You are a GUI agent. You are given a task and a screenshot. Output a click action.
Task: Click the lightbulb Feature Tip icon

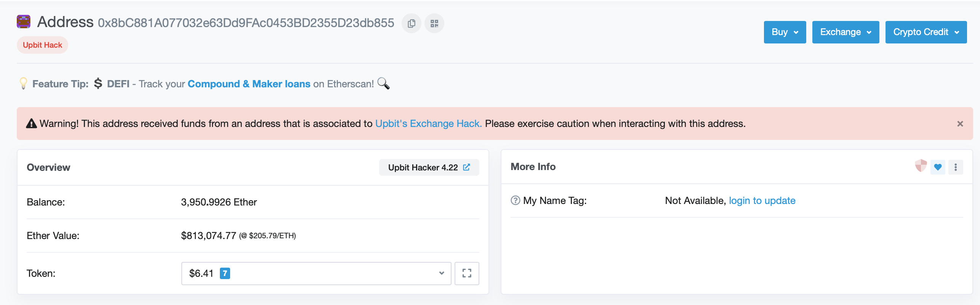pyautogui.click(x=23, y=83)
